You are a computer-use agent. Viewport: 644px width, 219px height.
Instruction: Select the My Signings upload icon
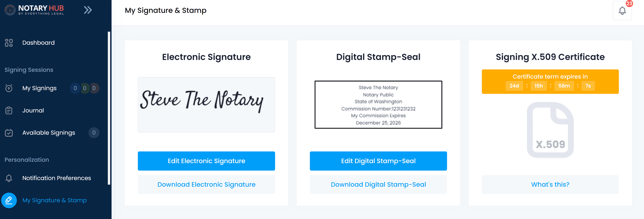pyautogui.click(x=9, y=88)
